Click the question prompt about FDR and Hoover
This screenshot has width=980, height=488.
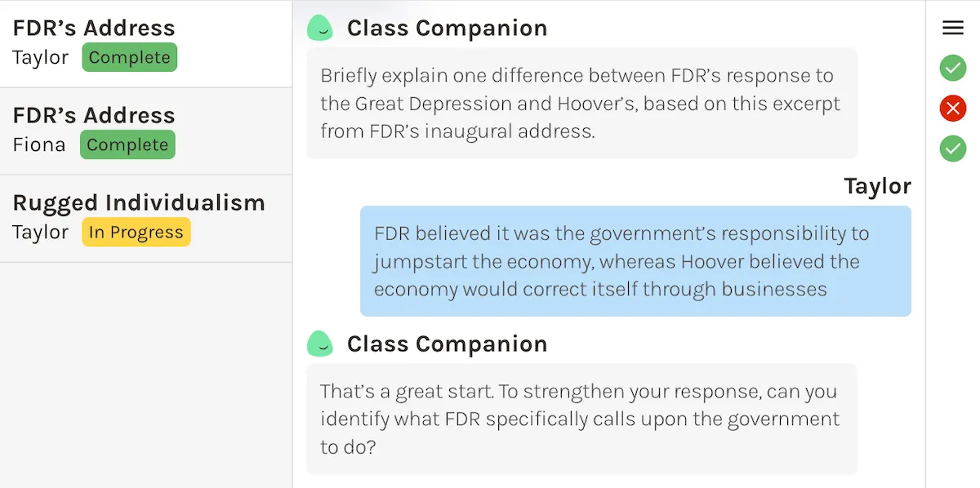coord(581,103)
